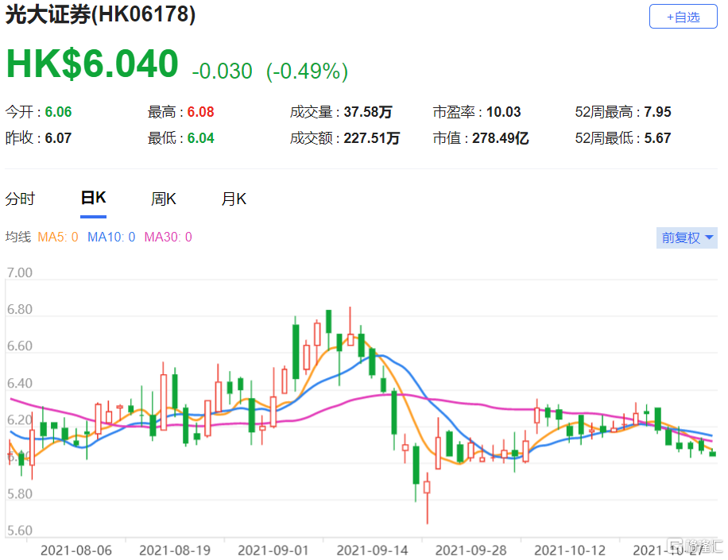Image resolution: width=728 pixels, height=560 pixels.
Task: Click the 2021-10-12 date label on axis
Action: point(570,550)
